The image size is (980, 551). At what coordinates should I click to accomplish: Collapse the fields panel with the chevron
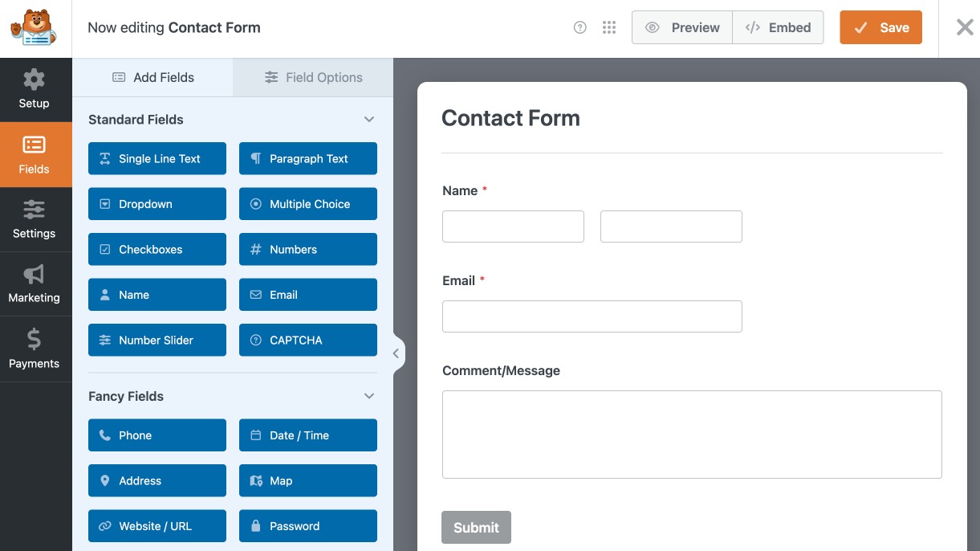coord(395,353)
